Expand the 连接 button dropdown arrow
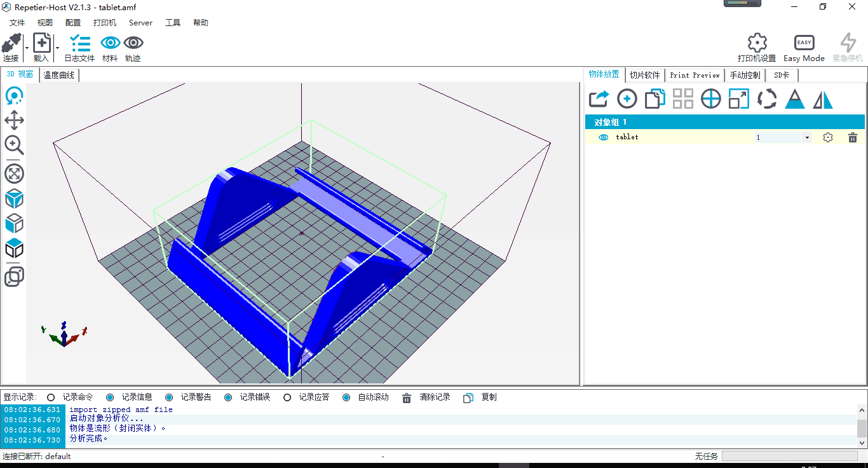 pyautogui.click(x=27, y=48)
